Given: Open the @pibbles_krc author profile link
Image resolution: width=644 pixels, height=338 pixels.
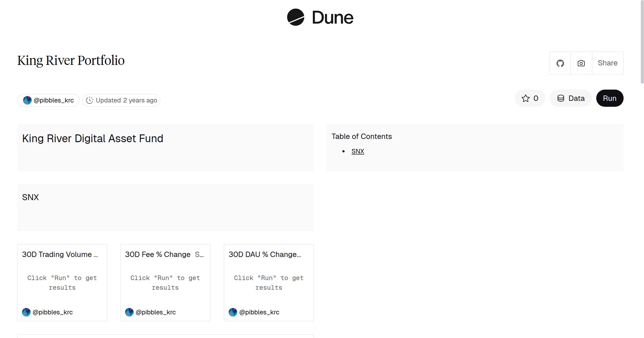Looking at the screenshot, I should pyautogui.click(x=54, y=100).
